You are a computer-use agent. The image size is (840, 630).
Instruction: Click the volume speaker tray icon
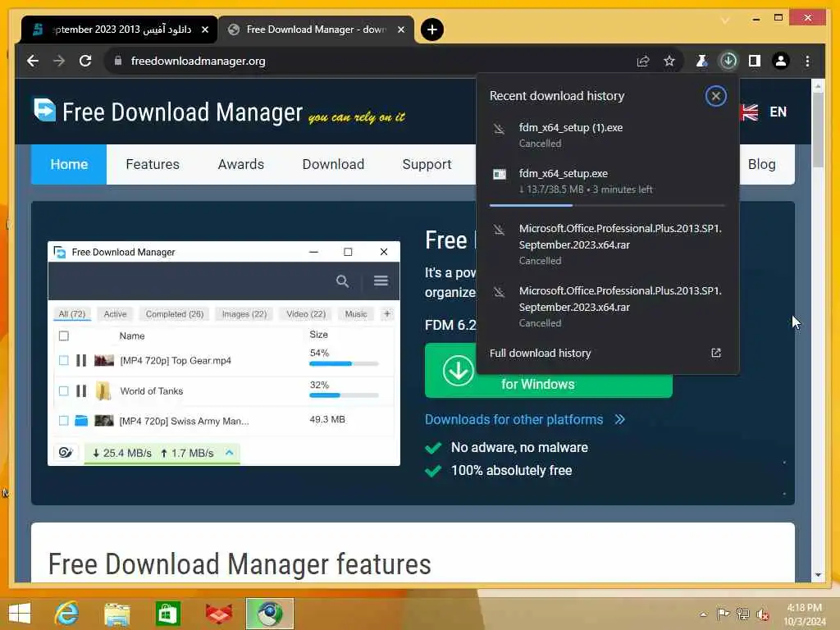pos(762,614)
